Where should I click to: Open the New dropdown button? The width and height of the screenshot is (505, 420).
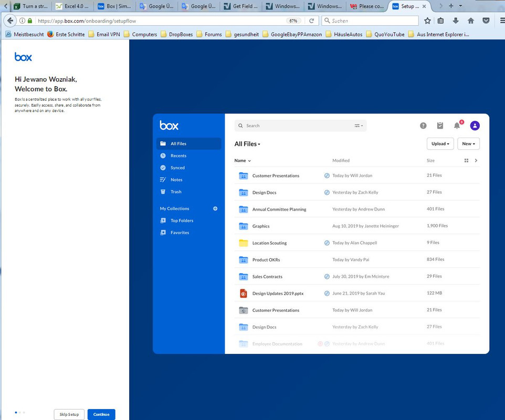(468, 144)
